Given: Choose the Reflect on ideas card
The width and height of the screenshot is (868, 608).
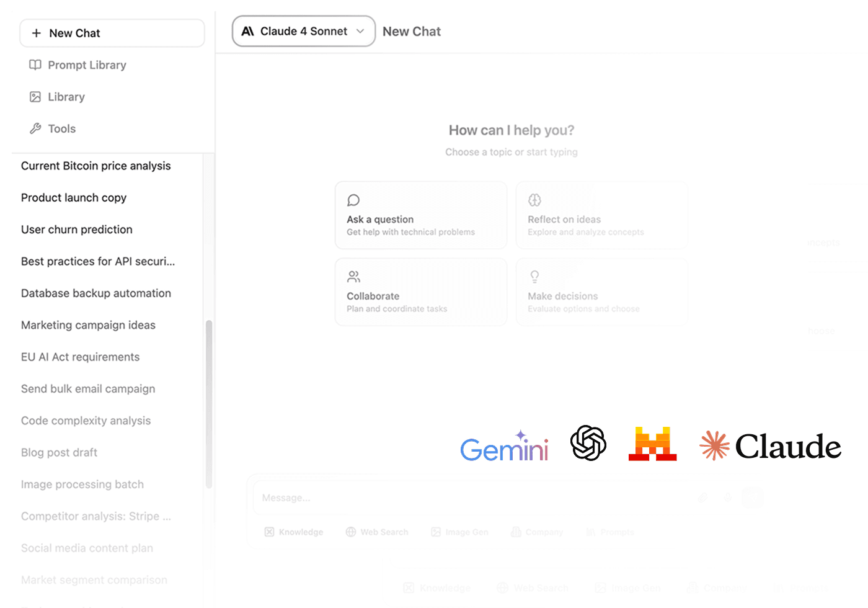Looking at the screenshot, I should (602, 215).
